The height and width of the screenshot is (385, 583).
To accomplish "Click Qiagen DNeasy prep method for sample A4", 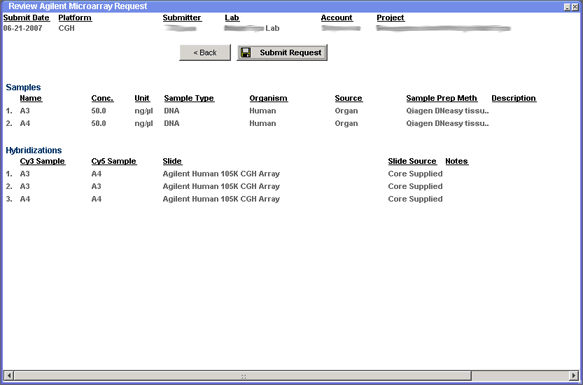I will pyautogui.click(x=447, y=123).
